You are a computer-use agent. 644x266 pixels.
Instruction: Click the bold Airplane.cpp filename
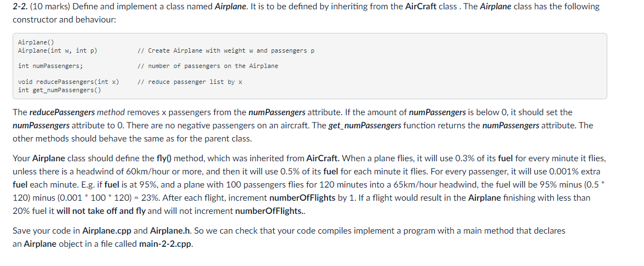pos(107,231)
